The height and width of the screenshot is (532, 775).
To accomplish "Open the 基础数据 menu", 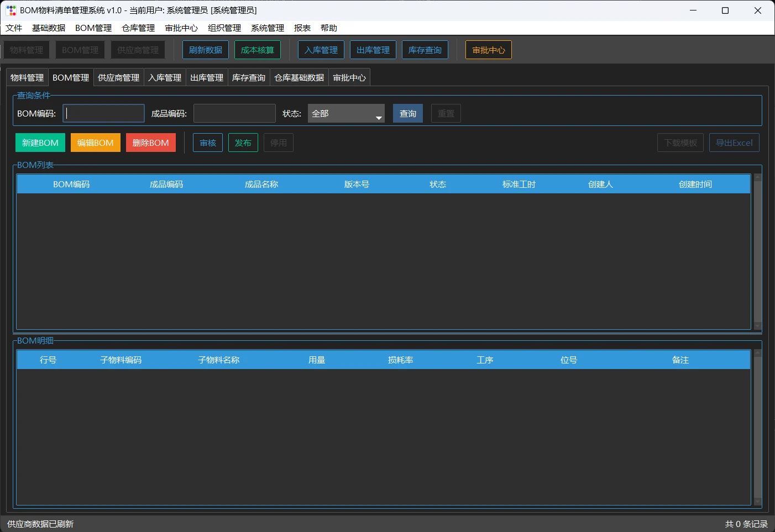I will 49,28.
